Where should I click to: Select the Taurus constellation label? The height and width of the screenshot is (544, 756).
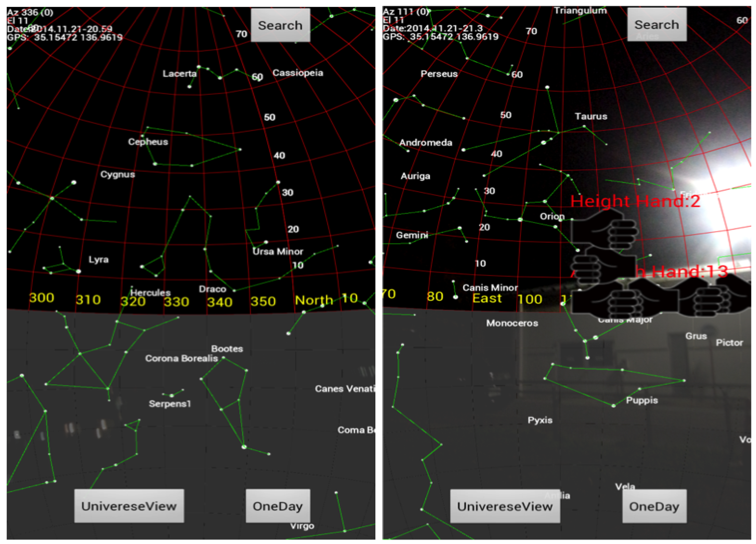point(591,116)
